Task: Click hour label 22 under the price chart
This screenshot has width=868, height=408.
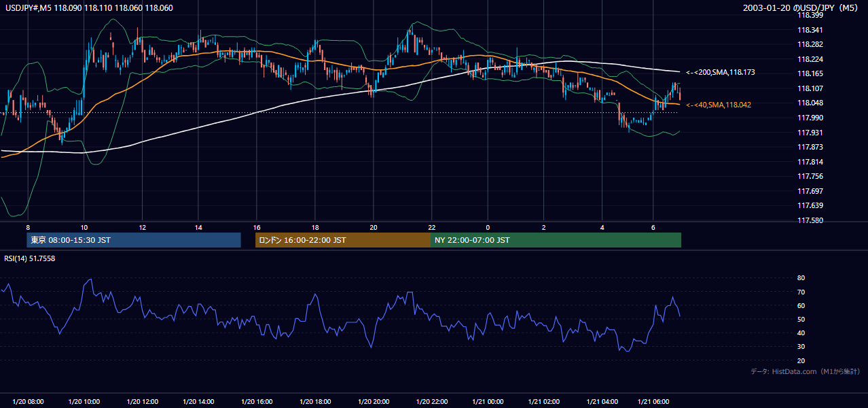Action: [x=431, y=227]
